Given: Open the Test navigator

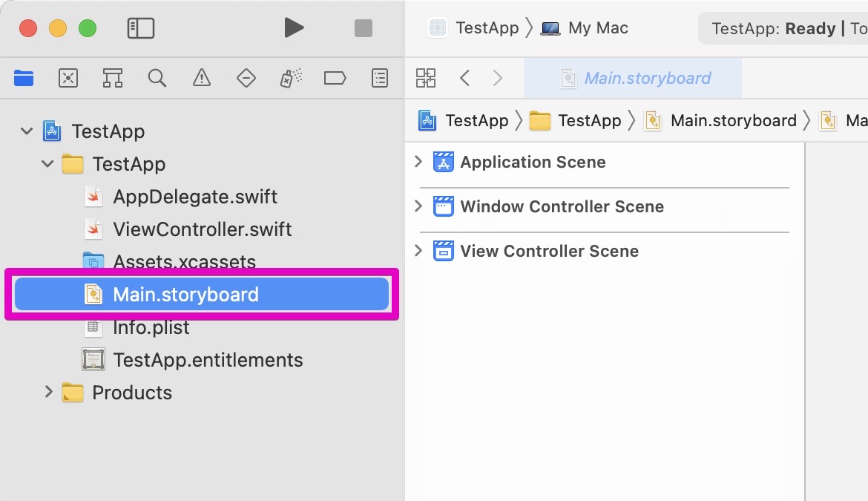Looking at the screenshot, I should point(246,78).
